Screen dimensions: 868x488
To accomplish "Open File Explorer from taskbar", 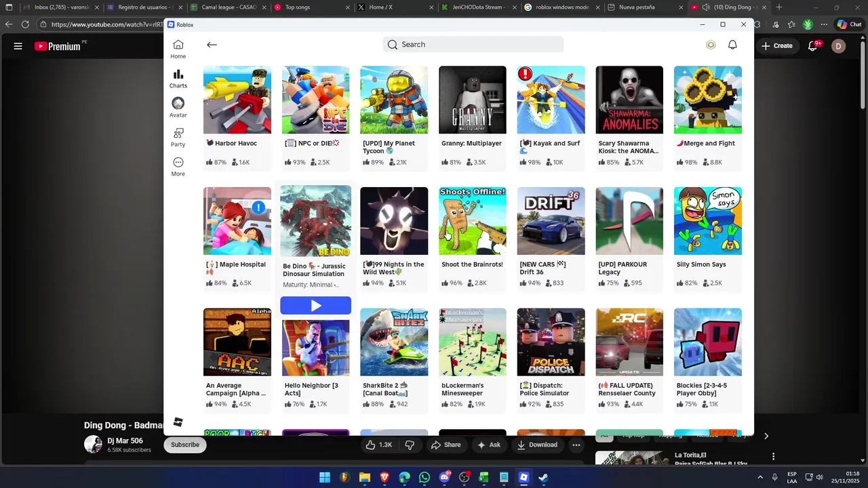I will point(365,477).
